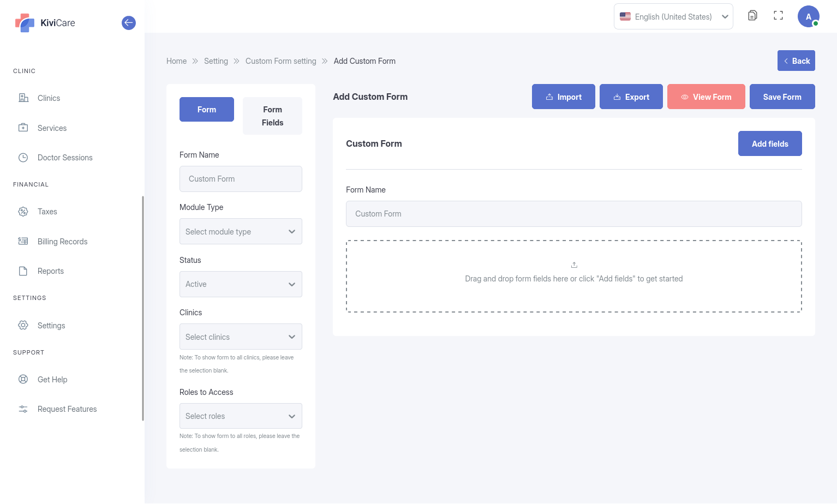Click the US flag icon
The width and height of the screenshot is (837, 504).
[x=625, y=16]
